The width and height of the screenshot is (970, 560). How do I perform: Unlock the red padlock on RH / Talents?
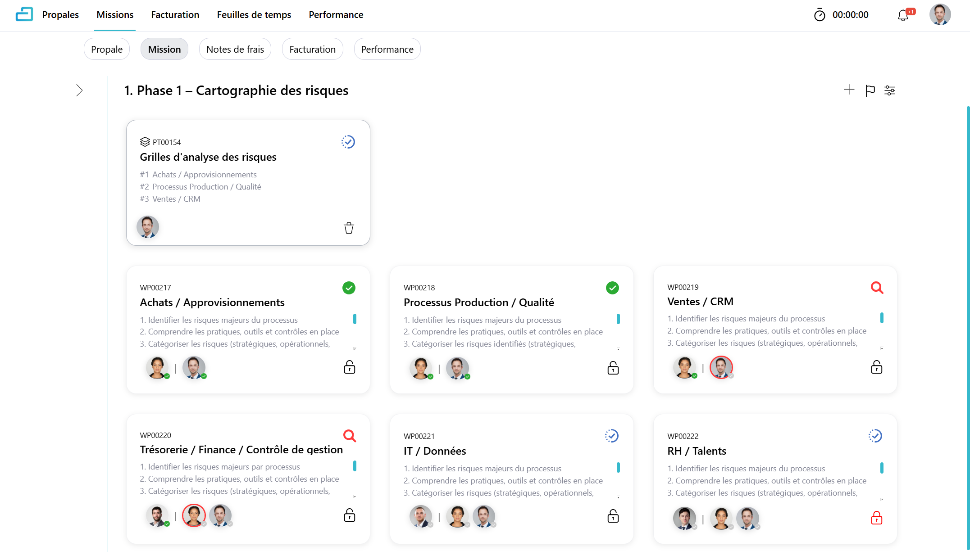tap(877, 518)
